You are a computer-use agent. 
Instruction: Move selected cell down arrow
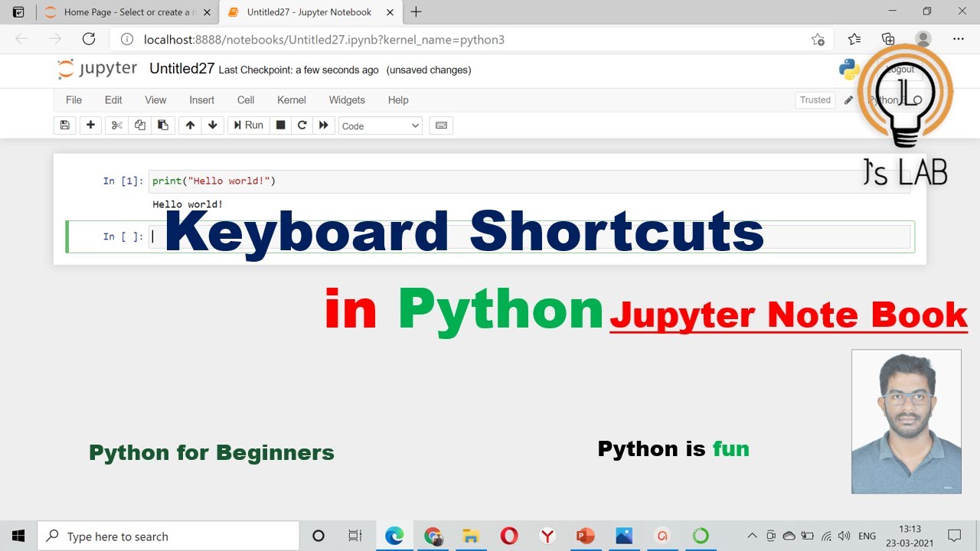213,126
